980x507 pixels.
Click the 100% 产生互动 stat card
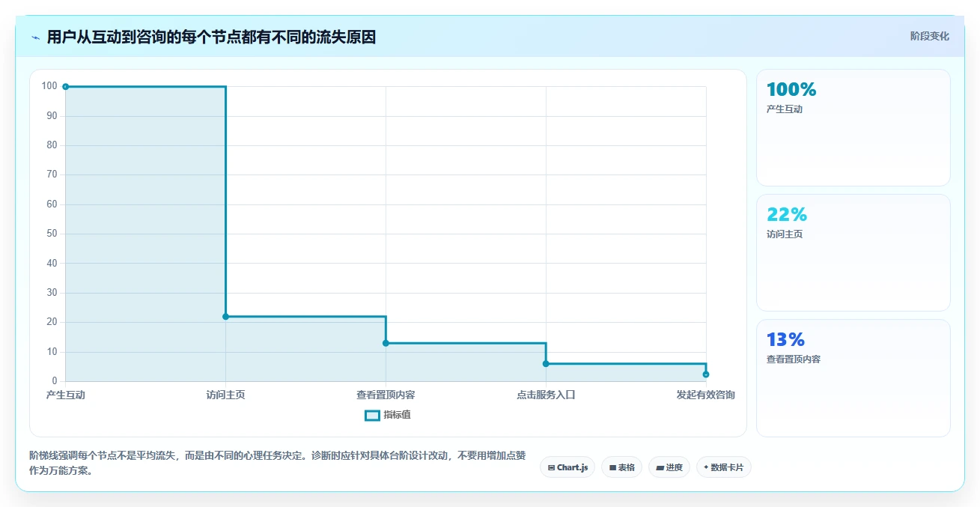tap(853, 127)
